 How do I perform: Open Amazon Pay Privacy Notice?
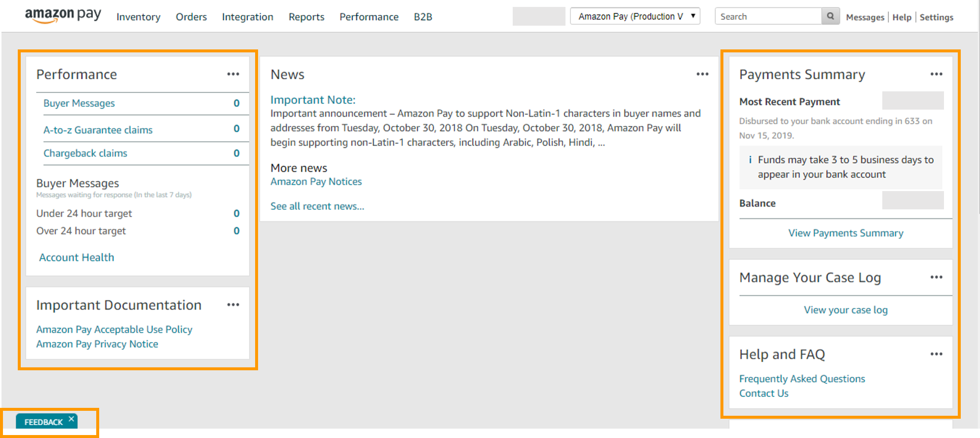point(97,344)
